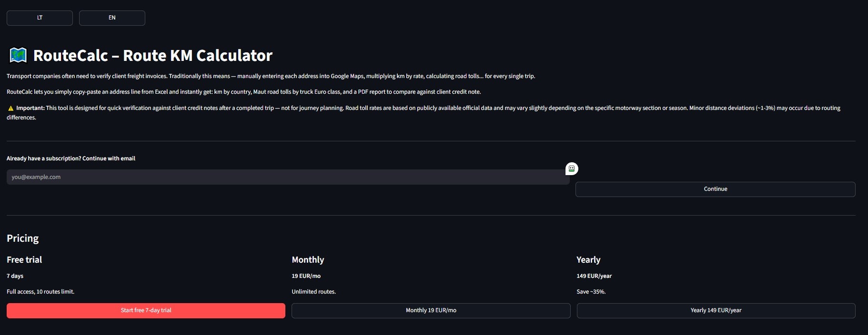Screen dimensions: 868x335
Task: Click paragraph starting 'Transport companies often need'
Action: point(271,76)
